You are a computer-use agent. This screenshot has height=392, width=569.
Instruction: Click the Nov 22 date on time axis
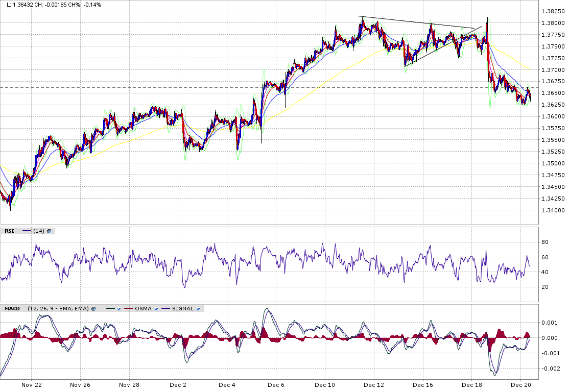[x=31, y=385]
